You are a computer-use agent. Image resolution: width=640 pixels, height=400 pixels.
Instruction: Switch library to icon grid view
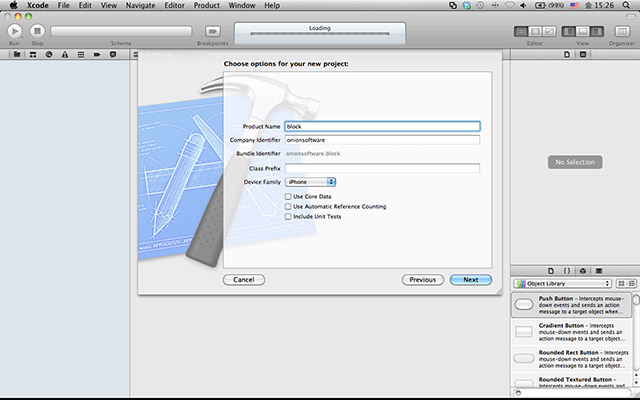click(x=621, y=283)
